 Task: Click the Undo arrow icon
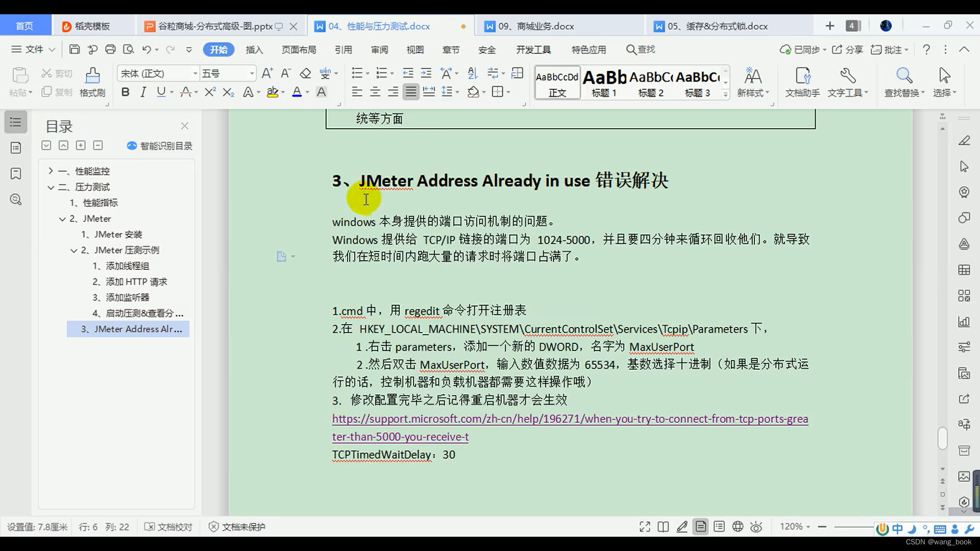coord(146,49)
